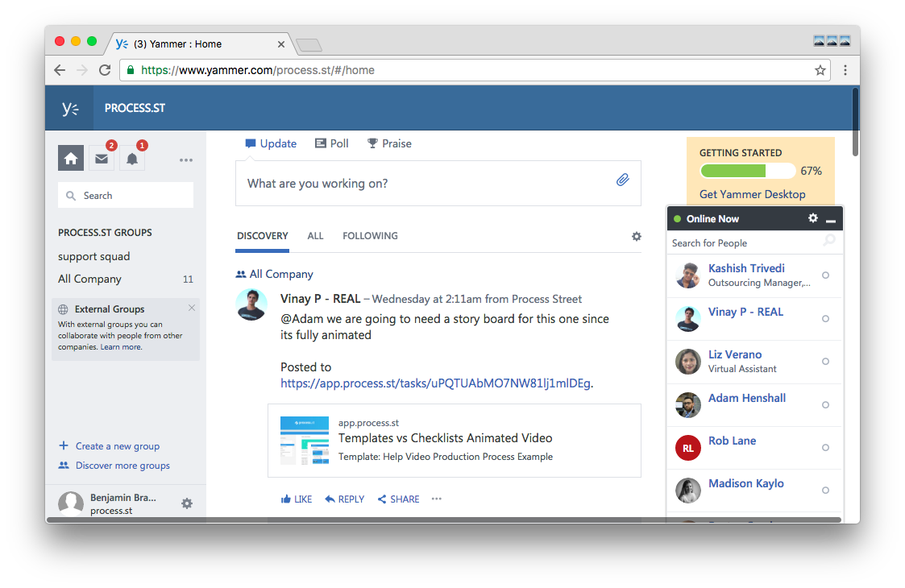This screenshot has height=588, width=905.
Task: Close the Yammer : Home tab
Action: pyautogui.click(x=281, y=44)
